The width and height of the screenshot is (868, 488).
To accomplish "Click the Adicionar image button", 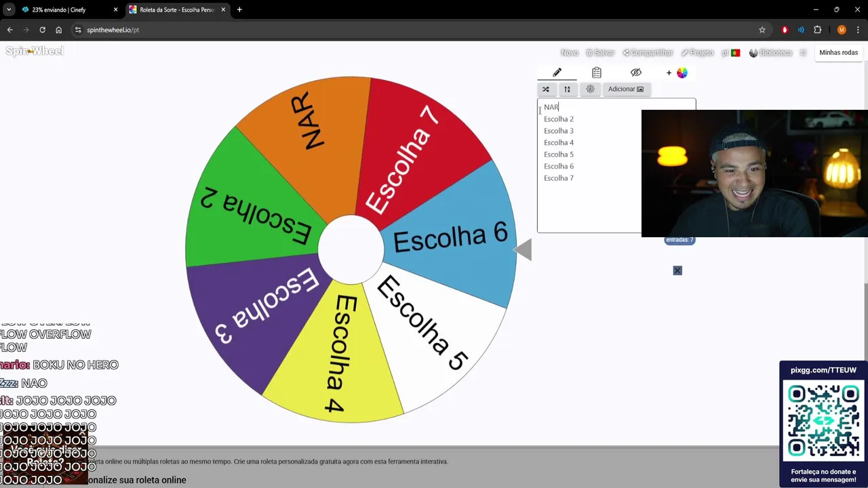I will 626,89.
